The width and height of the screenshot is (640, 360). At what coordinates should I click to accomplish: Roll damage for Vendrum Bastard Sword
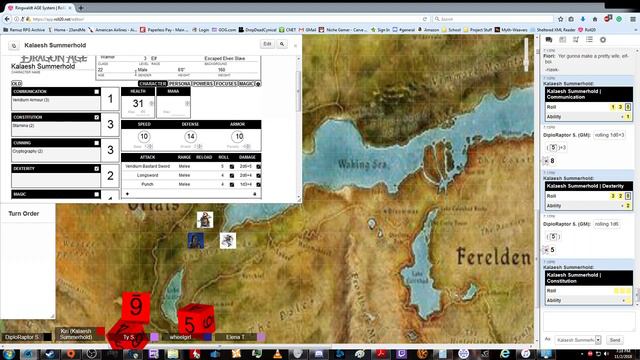(x=258, y=167)
